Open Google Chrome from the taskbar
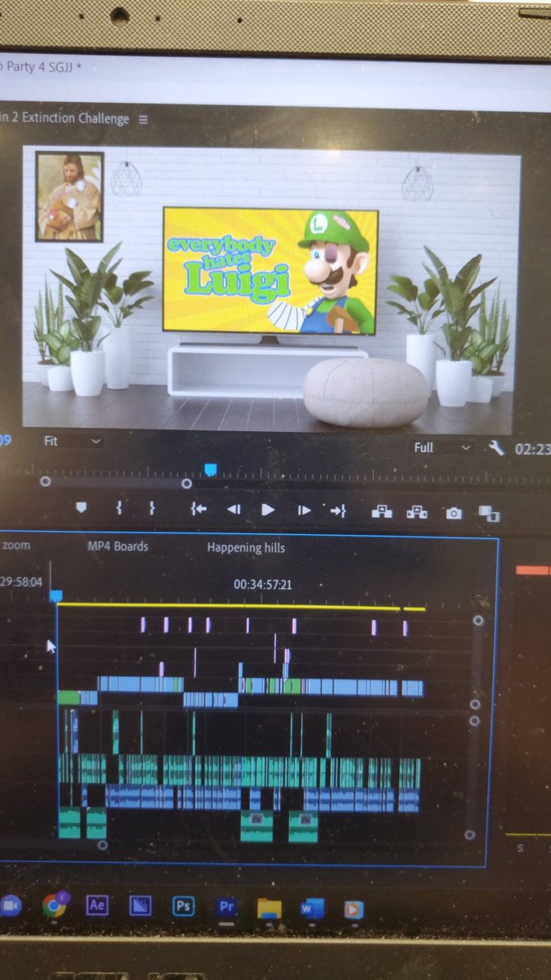Screen dimensions: 551x980 pos(55,905)
